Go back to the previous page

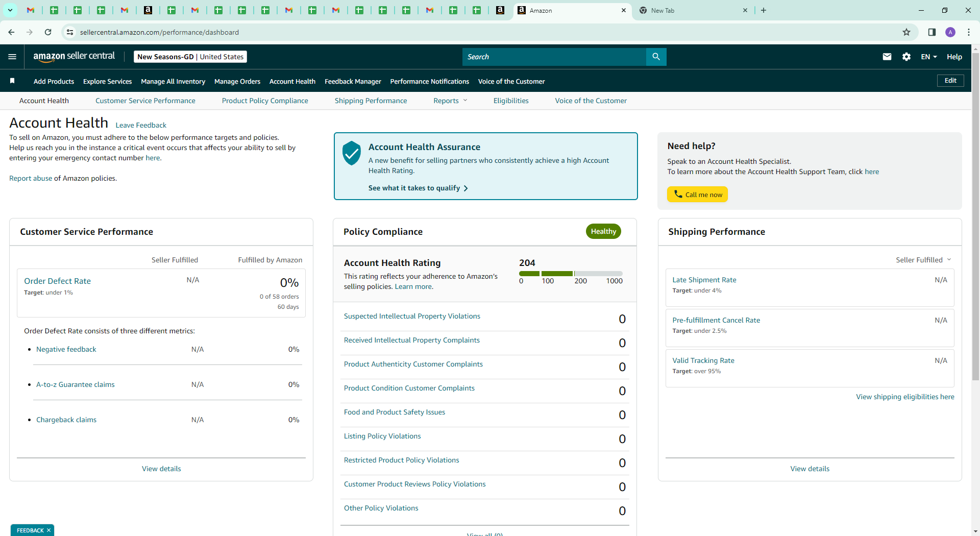tap(11, 32)
